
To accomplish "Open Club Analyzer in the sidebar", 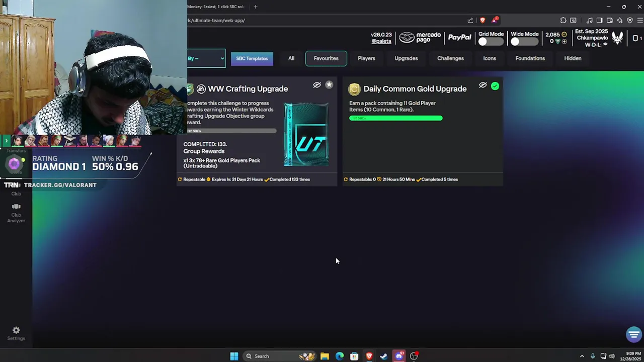I will (x=16, y=213).
